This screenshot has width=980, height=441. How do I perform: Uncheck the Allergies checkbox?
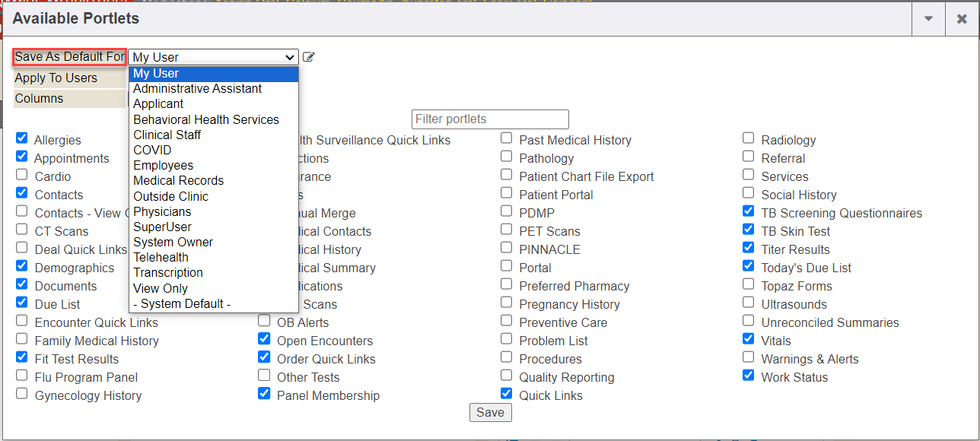pos(21,139)
